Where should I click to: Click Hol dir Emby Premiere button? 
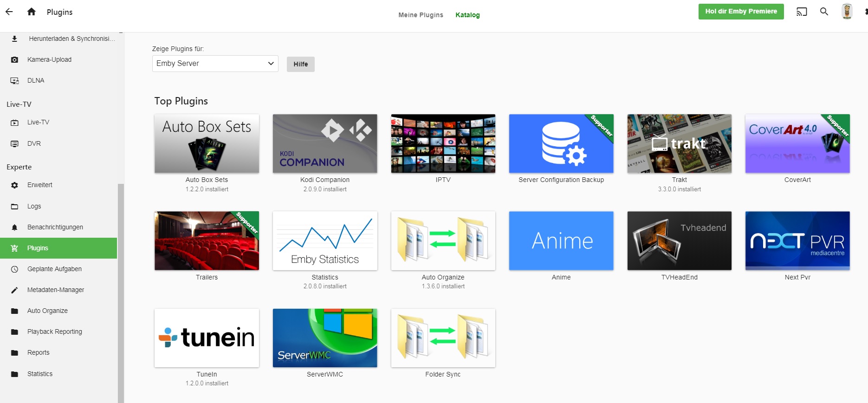tap(741, 12)
